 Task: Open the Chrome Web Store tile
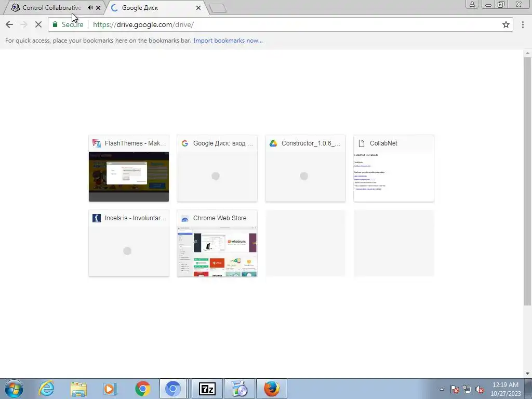217,243
